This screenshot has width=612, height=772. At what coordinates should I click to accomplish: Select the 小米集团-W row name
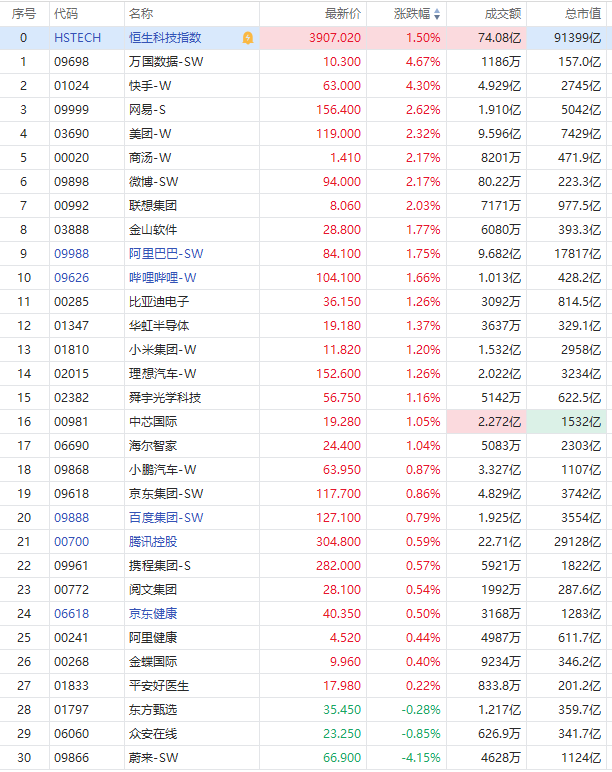[x=162, y=350]
